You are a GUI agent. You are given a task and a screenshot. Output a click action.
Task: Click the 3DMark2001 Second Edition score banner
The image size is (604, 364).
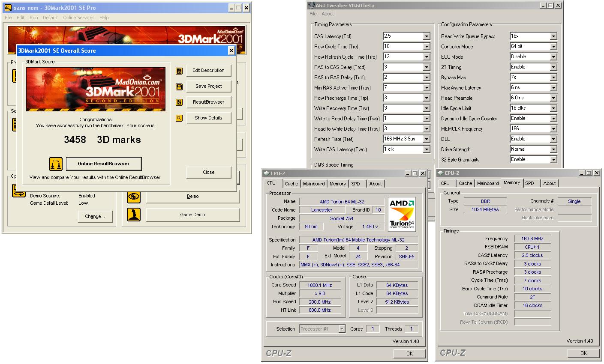click(x=96, y=90)
